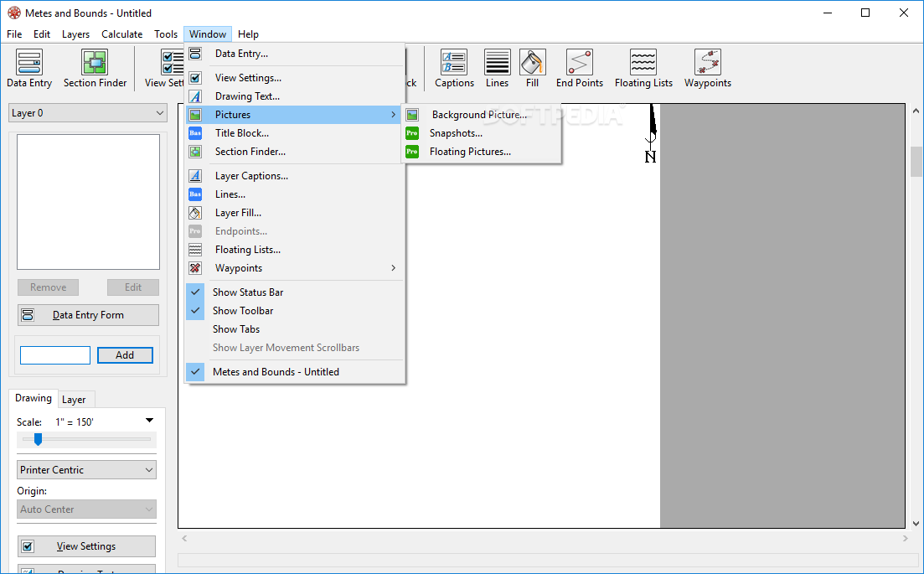Viewport: 924px width, 574px height.
Task: Click the vertical scrollbar up arrow
Action: 916,111
